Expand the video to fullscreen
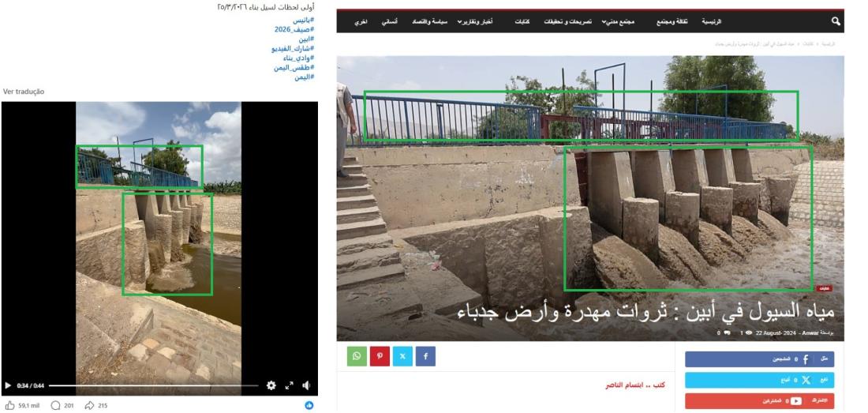The width and height of the screenshot is (868, 413). tap(288, 387)
